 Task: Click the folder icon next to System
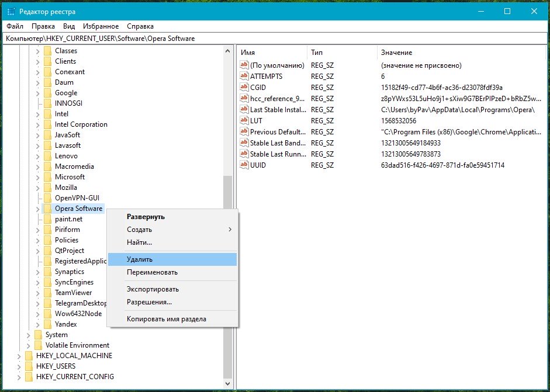tap(38, 335)
